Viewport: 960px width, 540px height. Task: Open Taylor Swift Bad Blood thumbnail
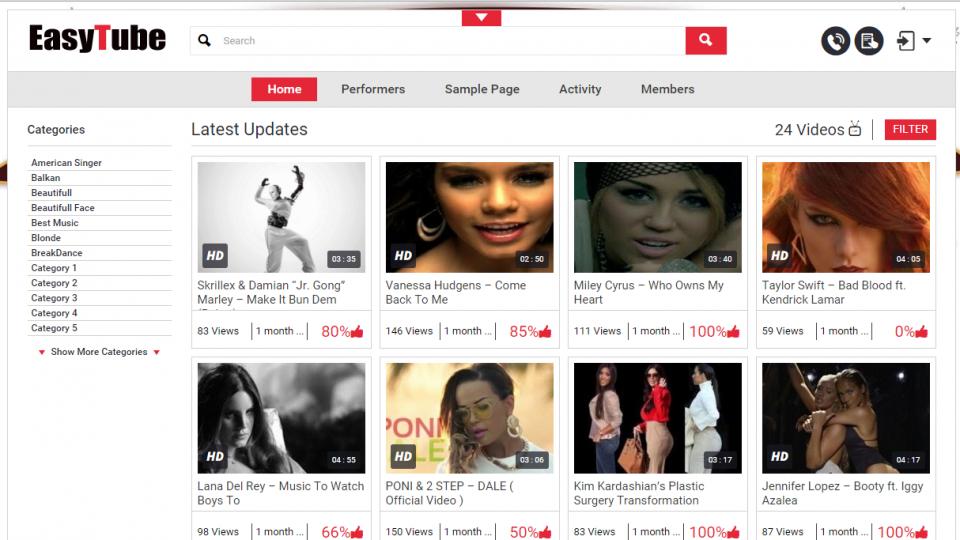click(846, 217)
